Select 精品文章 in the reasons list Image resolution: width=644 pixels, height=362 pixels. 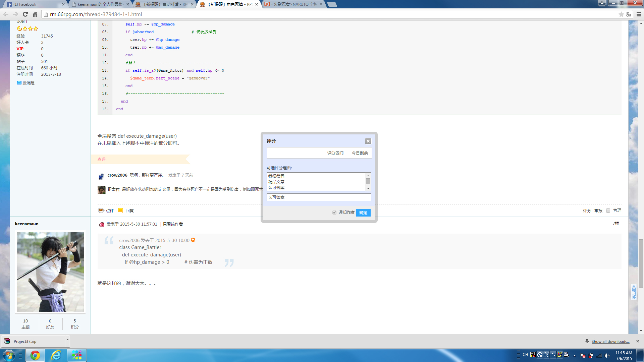(276, 182)
